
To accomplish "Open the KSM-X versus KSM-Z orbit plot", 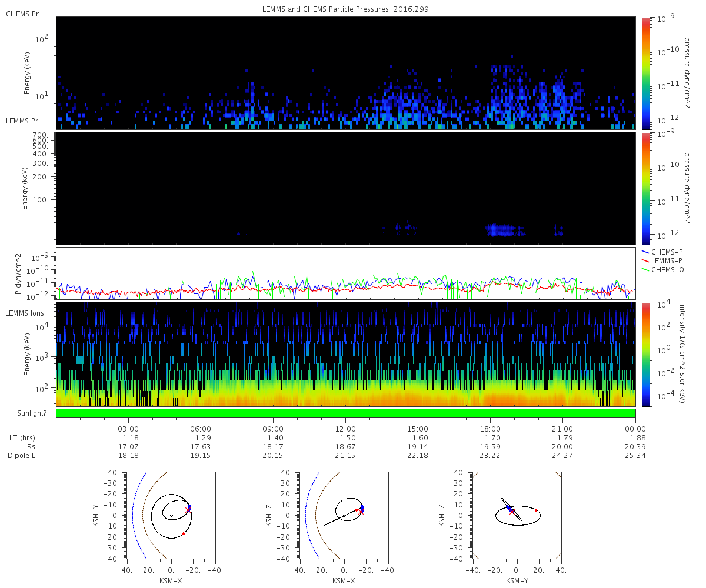I will (344, 514).
